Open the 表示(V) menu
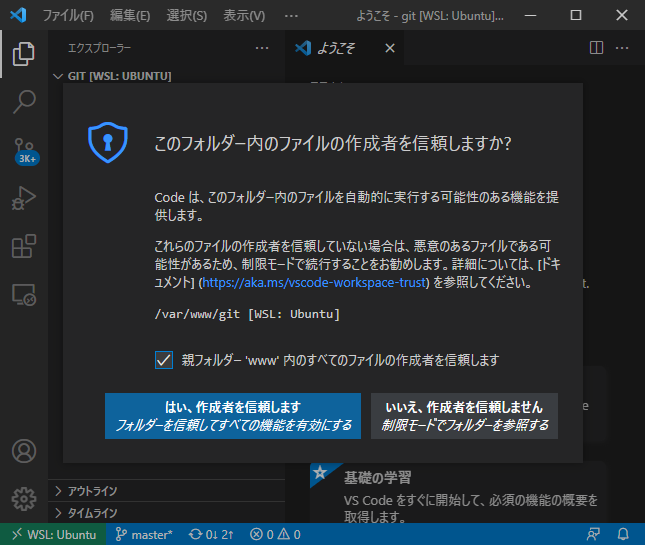 pyautogui.click(x=244, y=16)
